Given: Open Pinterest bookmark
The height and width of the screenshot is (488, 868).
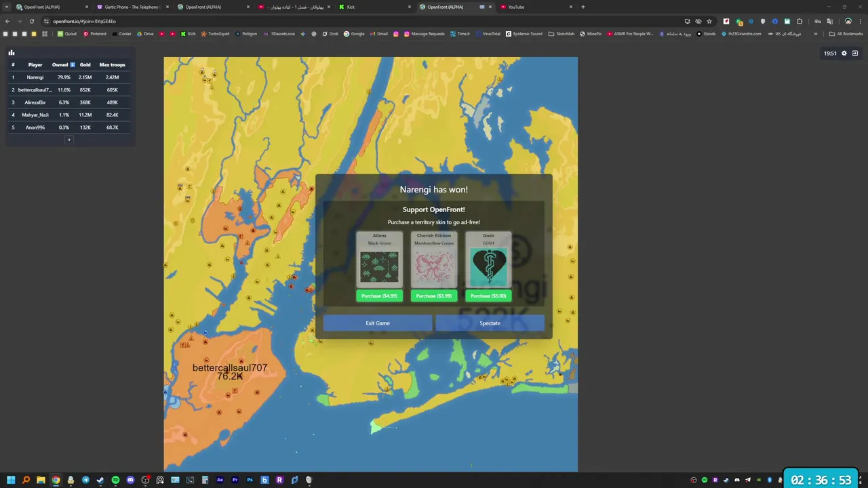Looking at the screenshot, I should [x=94, y=34].
